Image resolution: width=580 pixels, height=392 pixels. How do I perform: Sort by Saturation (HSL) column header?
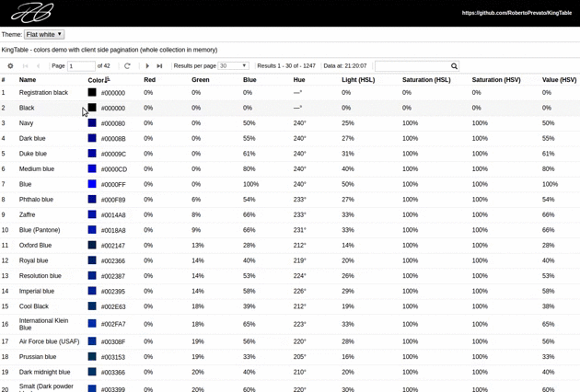coord(426,79)
